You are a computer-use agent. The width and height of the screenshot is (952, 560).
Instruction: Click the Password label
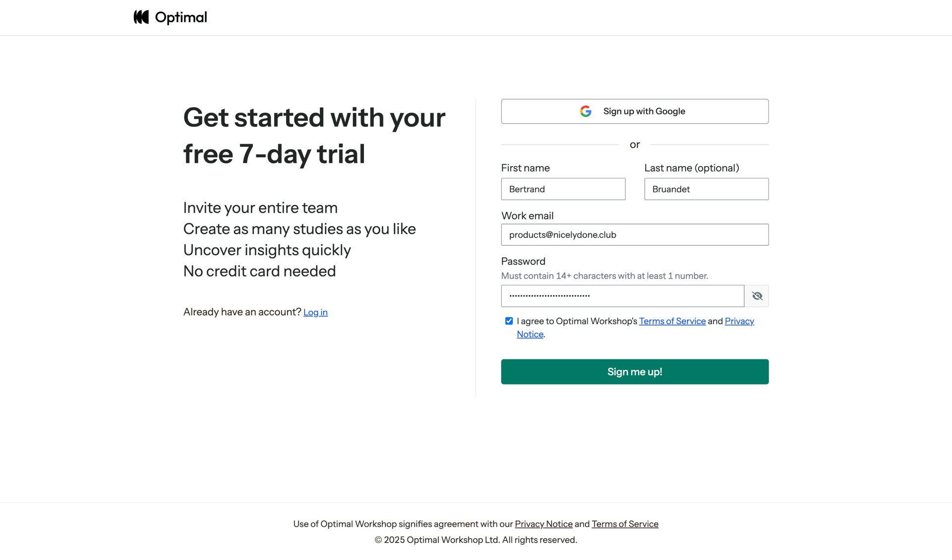pyautogui.click(x=523, y=261)
